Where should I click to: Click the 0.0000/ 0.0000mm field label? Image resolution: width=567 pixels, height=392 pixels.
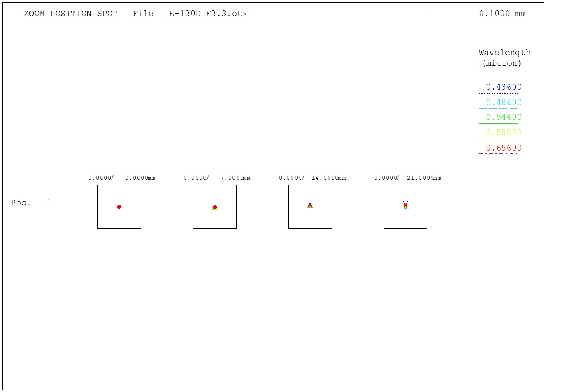(122, 178)
